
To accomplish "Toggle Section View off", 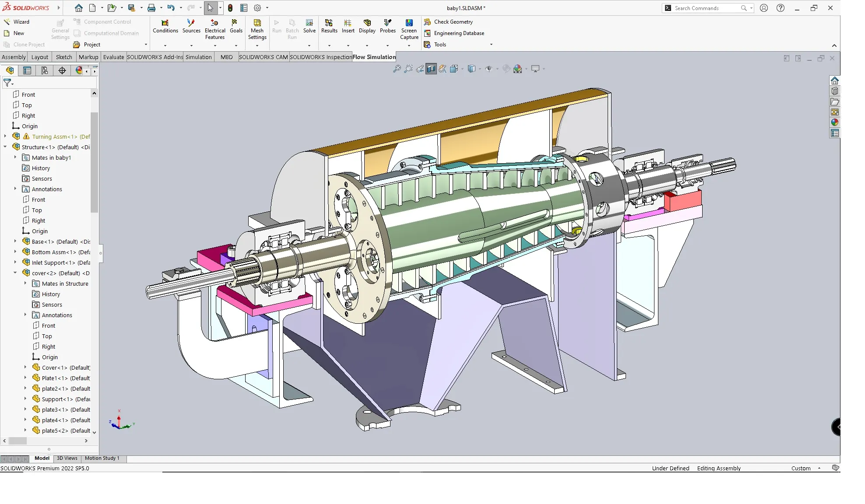I will click(431, 69).
